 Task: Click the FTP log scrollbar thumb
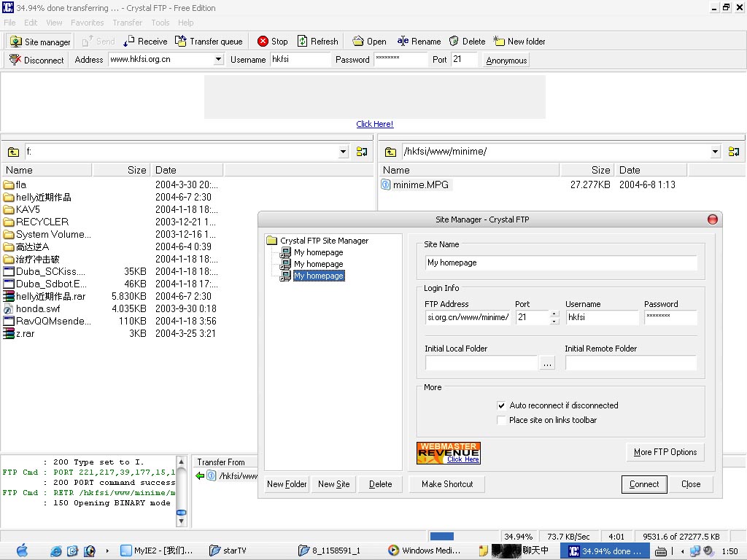[x=181, y=513]
